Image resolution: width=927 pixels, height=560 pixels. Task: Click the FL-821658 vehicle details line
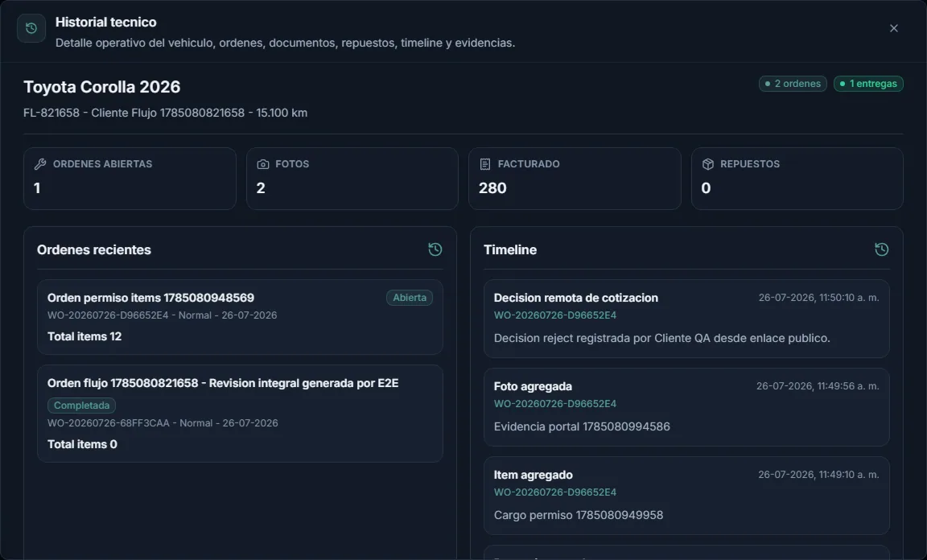point(165,113)
